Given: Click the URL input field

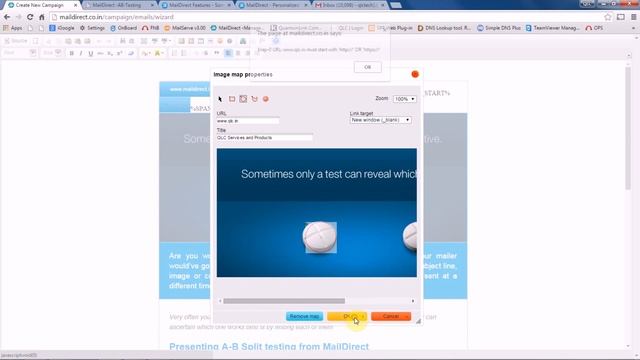Looking at the screenshot, I should [248, 121].
